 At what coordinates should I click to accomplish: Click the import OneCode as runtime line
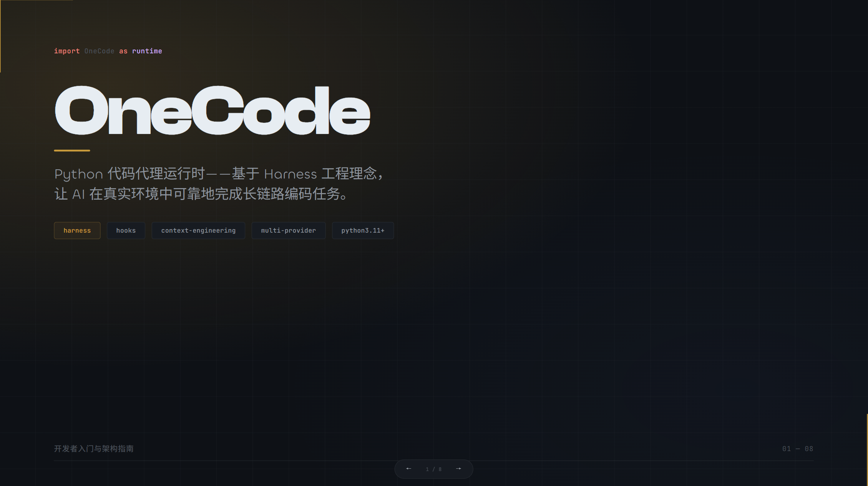[108, 51]
